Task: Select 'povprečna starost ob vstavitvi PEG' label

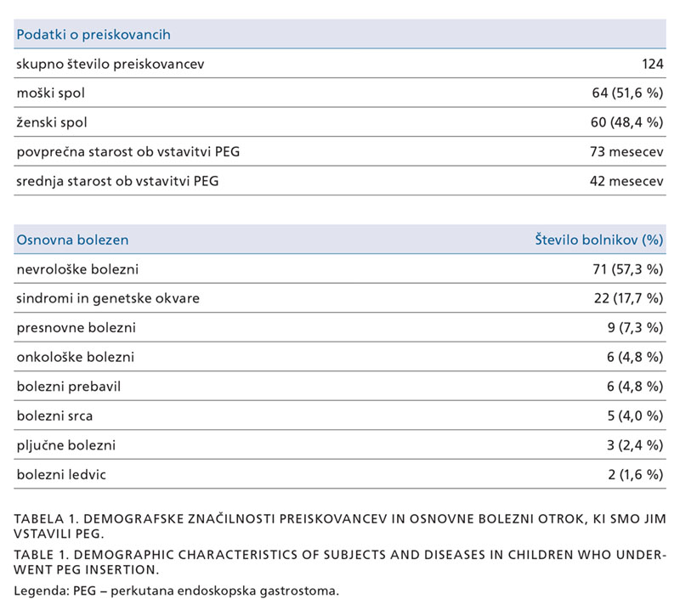Action: point(128,152)
